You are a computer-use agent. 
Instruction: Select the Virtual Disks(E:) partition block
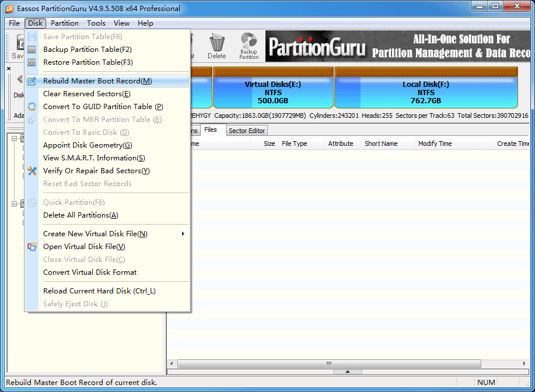(x=273, y=87)
